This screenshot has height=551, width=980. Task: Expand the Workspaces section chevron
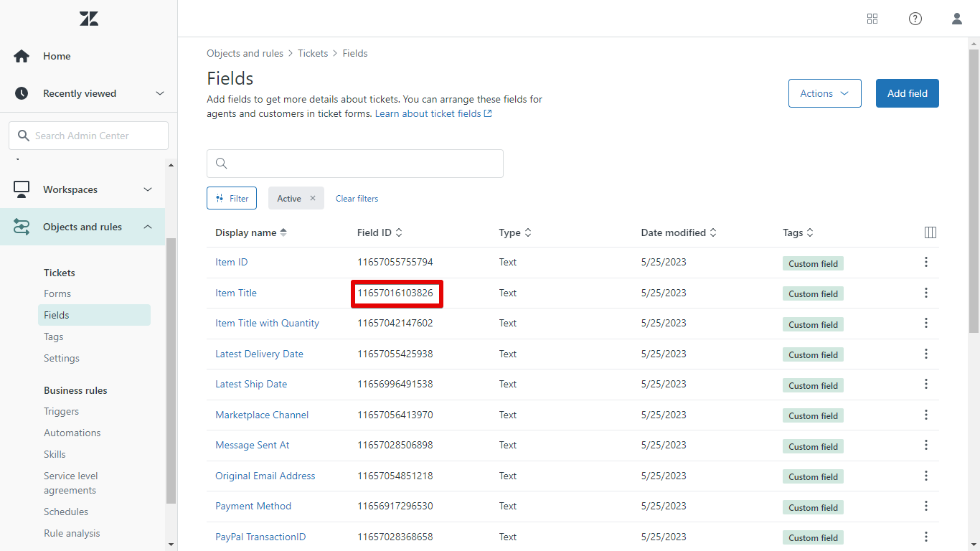(x=148, y=189)
